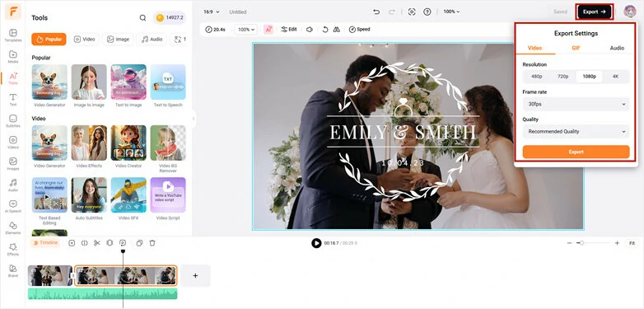Select 720p resolution
644x309 pixels.
click(562, 77)
